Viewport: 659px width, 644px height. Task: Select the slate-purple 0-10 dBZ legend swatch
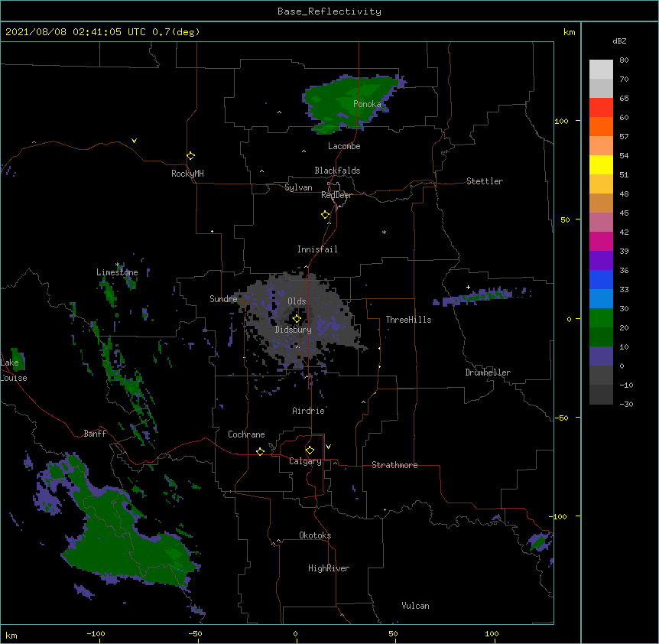[x=601, y=356]
